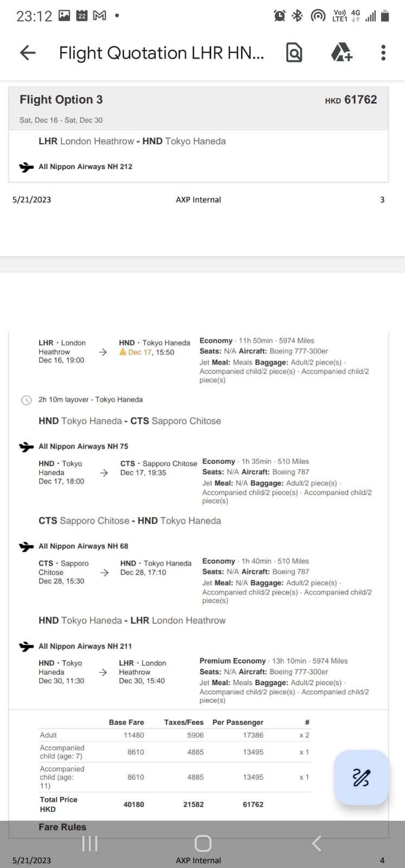Tap the Flight Quotation LHR HN... title
This screenshot has height=868, width=405.
pos(161,53)
